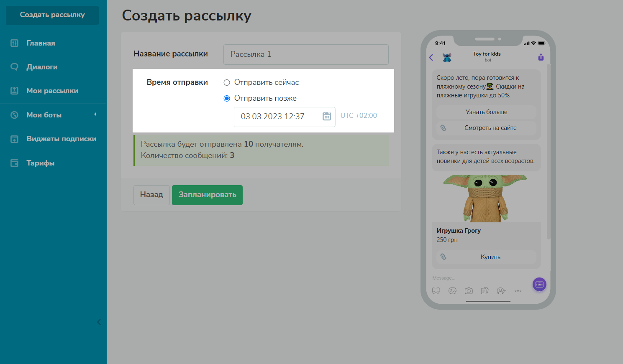The image size is (623, 364).
Task: Click the Мои рассылки sidebar icon
Action: [14, 91]
